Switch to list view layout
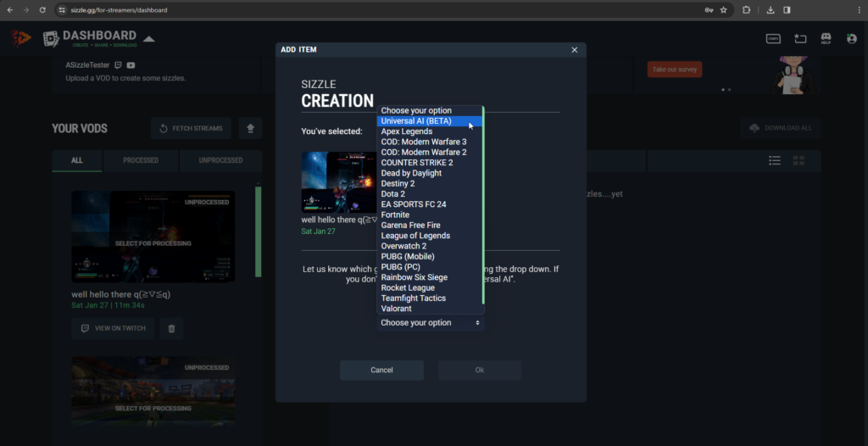Screen dimensions: 868x446 (774, 160)
